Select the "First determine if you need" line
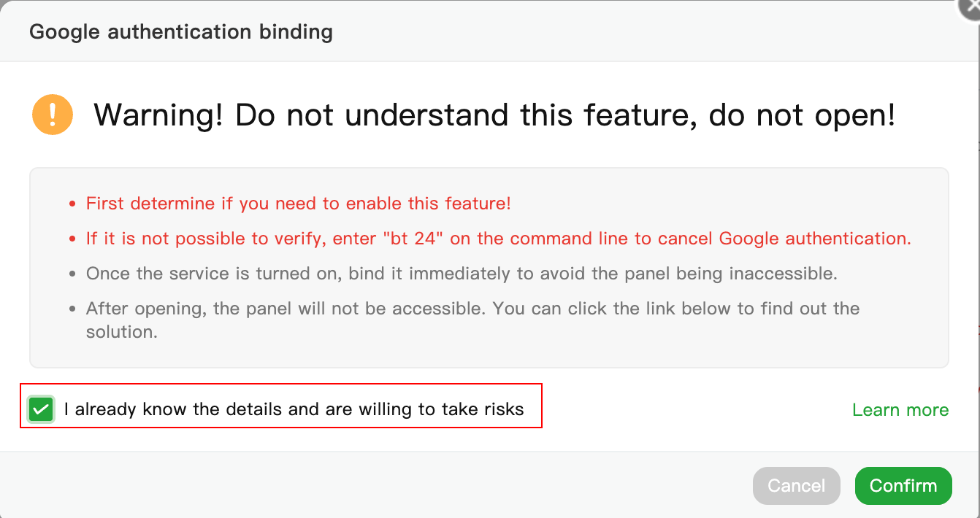The height and width of the screenshot is (518, 980). click(x=298, y=204)
